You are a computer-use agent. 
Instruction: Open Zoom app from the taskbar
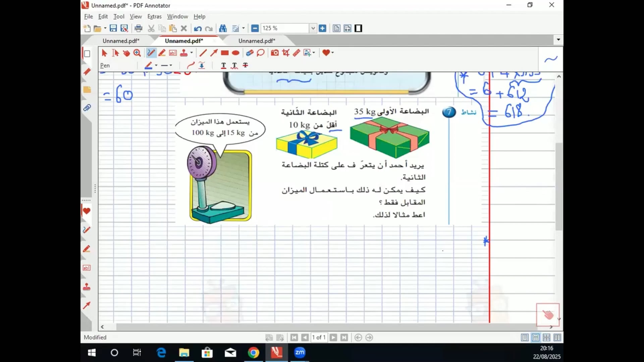pyautogui.click(x=300, y=353)
